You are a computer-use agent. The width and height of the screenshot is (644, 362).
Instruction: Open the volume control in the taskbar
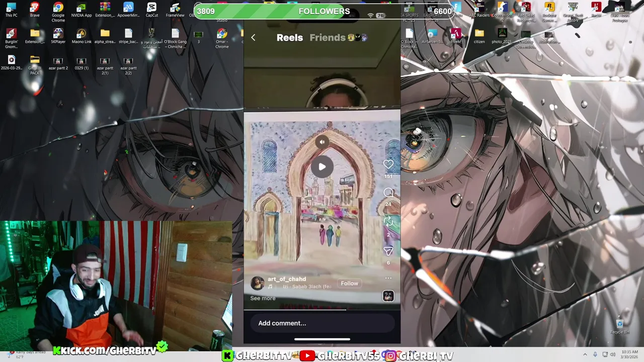613,354
